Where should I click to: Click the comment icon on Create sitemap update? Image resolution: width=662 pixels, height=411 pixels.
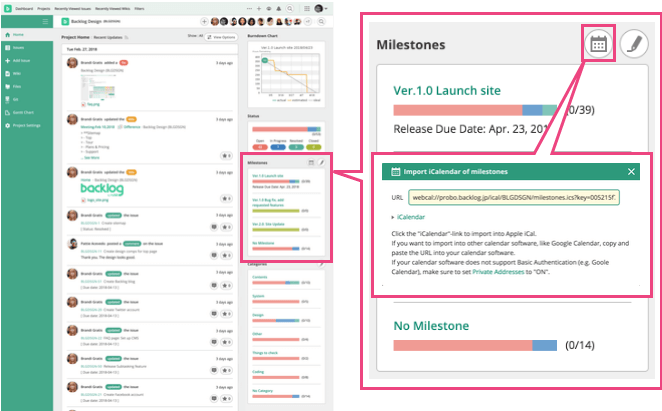click(x=214, y=227)
